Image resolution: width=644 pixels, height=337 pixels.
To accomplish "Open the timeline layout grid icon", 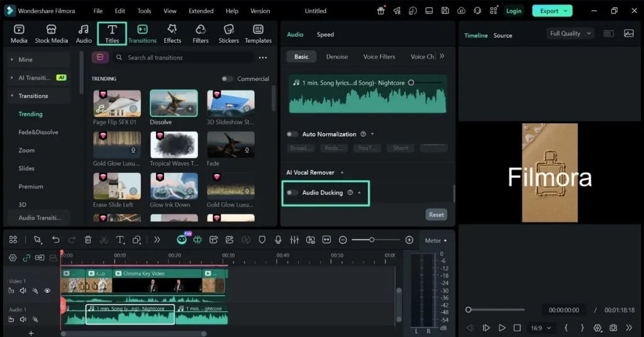I will 13,240.
